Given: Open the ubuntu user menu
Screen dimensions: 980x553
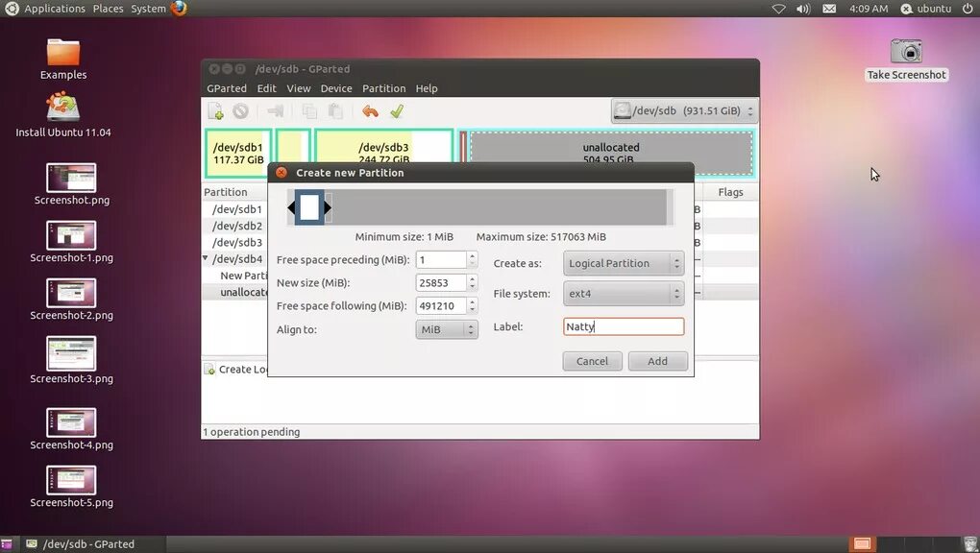Looking at the screenshot, I should point(926,9).
